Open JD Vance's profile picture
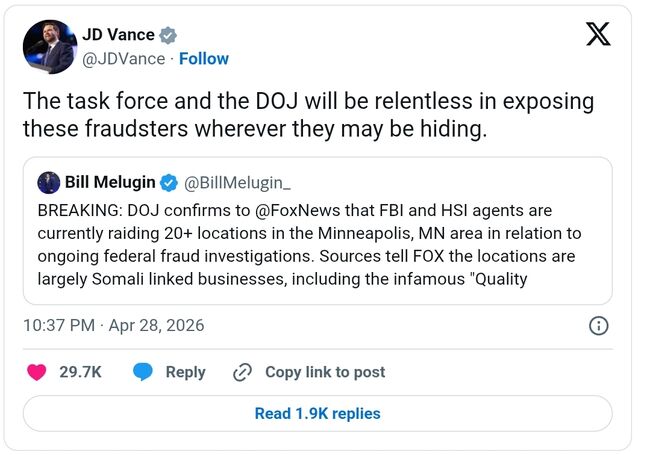Screen dimensions: 650x455 pos(49,46)
